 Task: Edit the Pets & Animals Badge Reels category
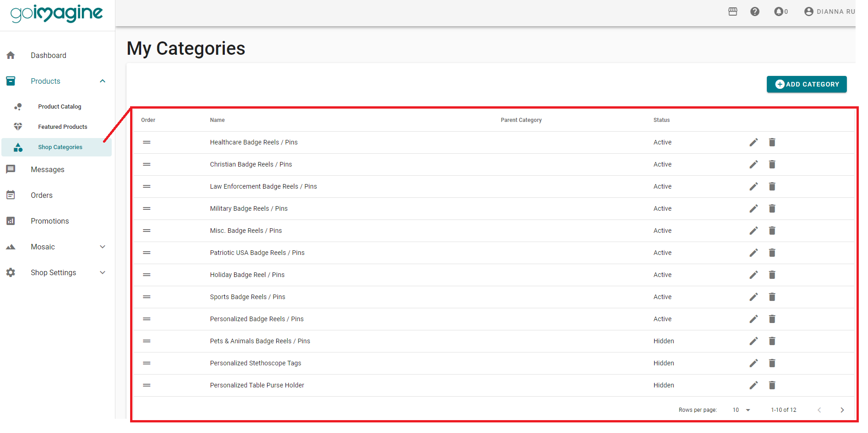click(x=754, y=341)
